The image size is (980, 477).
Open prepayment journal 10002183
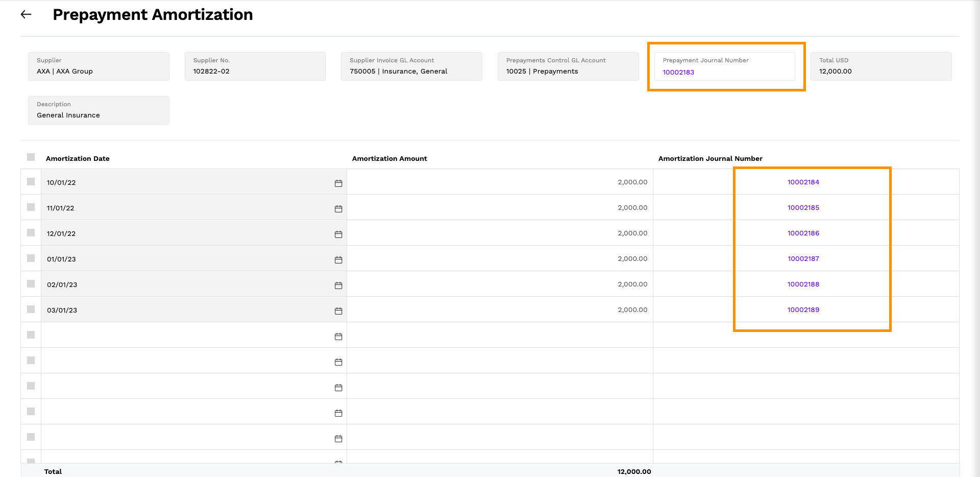(x=678, y=72)
